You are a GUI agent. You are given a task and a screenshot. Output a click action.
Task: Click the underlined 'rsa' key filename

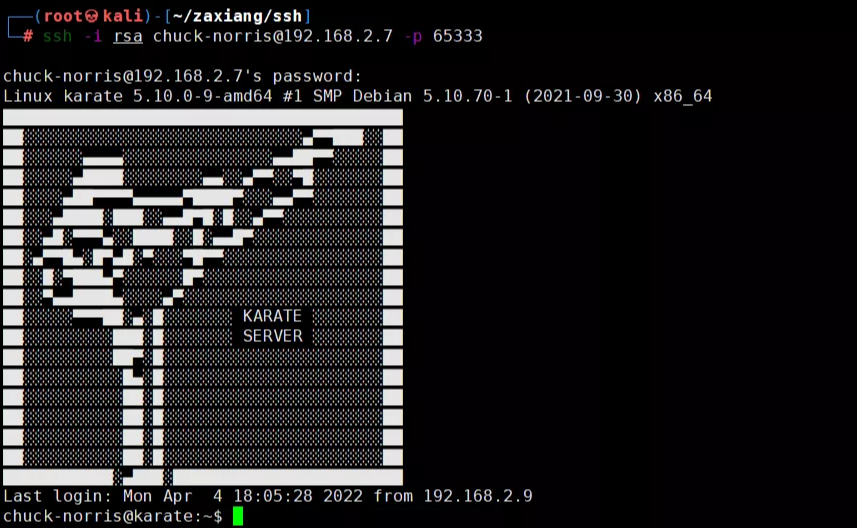[x=128, y=37]
